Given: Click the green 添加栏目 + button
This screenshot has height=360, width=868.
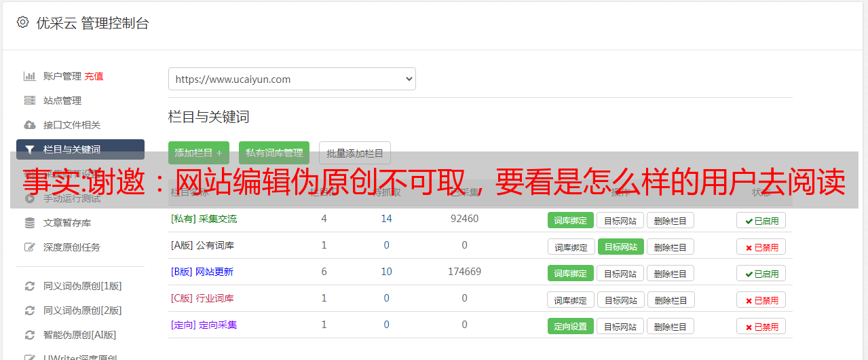Looking at the screenshot, I should click(x=199, y=153).
